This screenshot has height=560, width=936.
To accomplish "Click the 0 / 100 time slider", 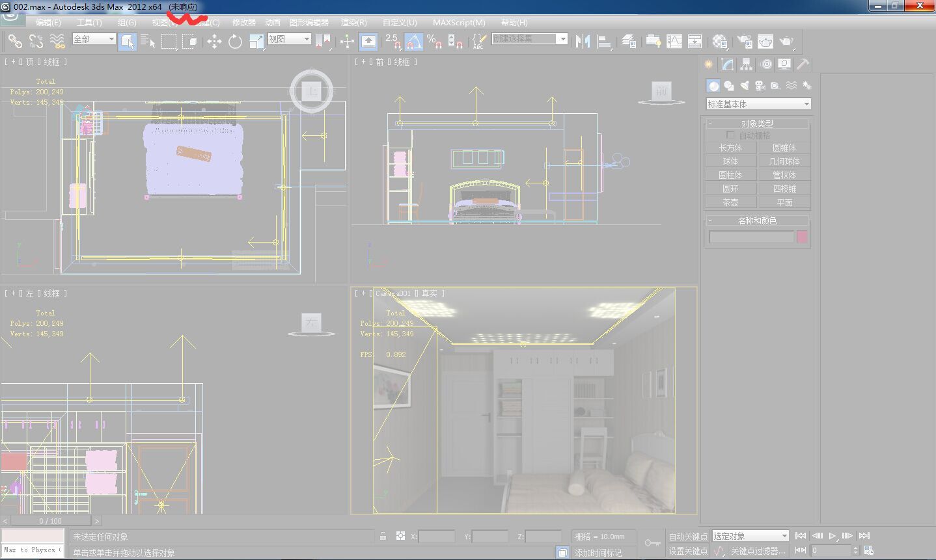I will click(51, 521).
